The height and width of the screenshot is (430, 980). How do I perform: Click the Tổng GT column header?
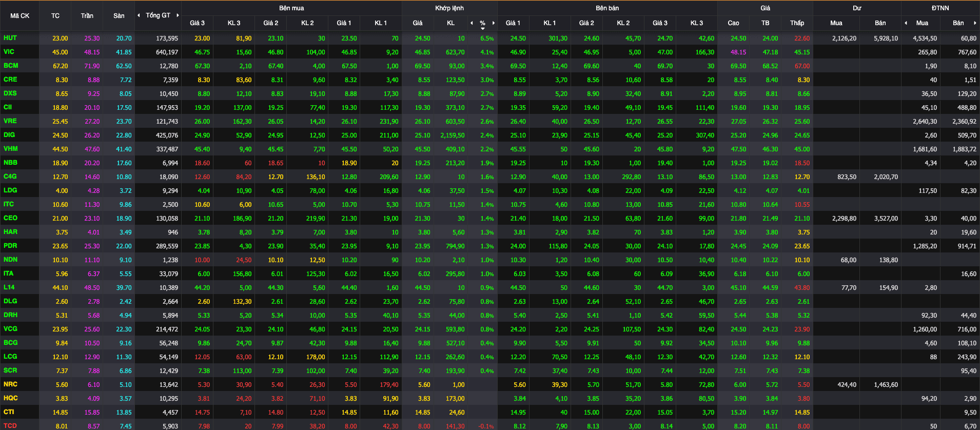pyautogui.click(x=158, y=15)
